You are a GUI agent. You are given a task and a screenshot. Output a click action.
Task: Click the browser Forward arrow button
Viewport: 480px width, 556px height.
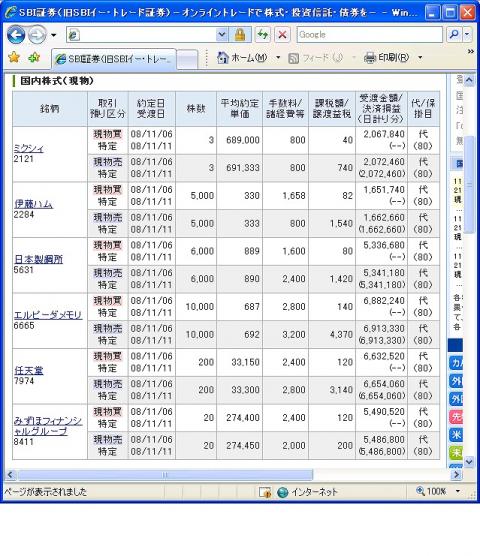37,35
